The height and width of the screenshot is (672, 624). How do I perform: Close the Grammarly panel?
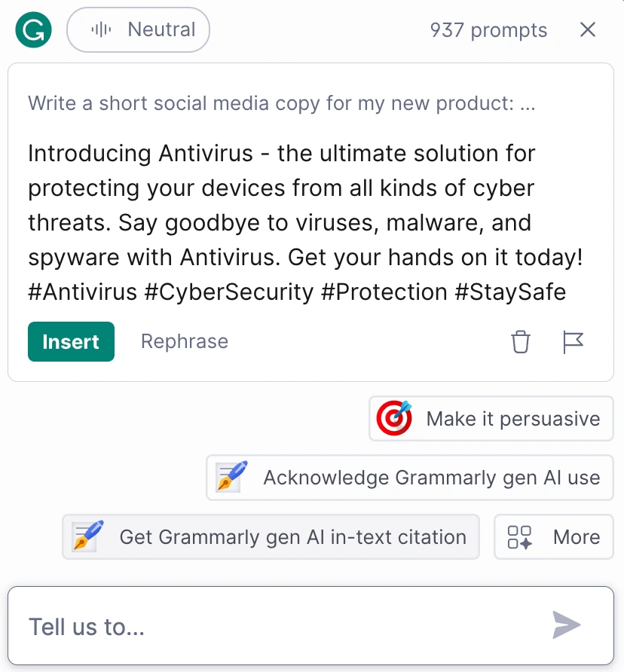587,29
